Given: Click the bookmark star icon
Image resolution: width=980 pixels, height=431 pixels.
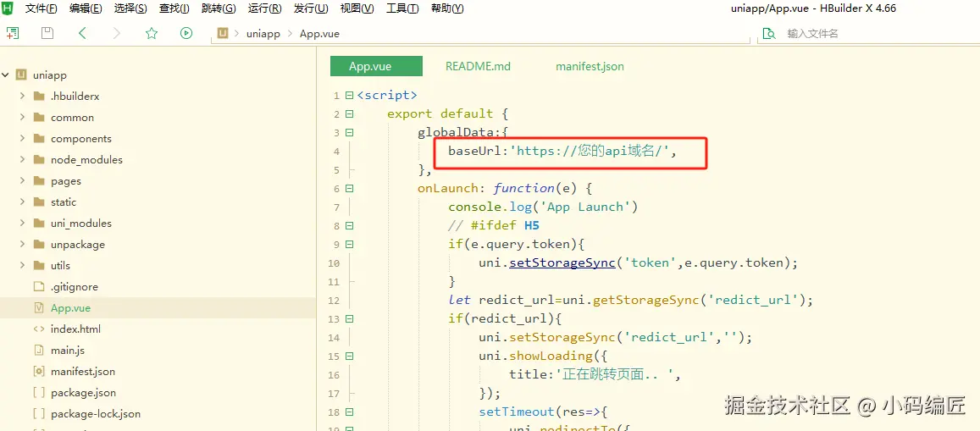Looking at the screenshot, I should [152, 33].
